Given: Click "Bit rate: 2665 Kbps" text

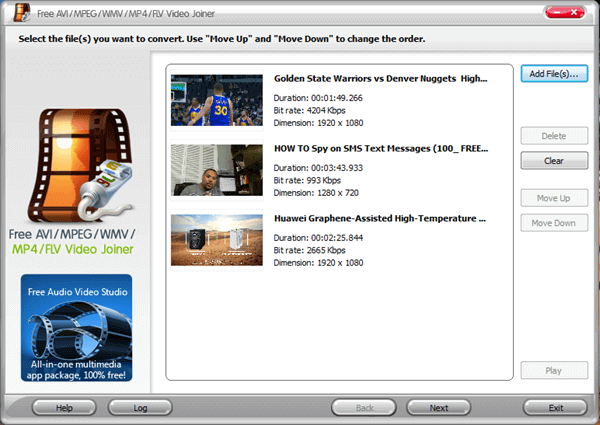Looking at the screenshot, I should 309,251.
